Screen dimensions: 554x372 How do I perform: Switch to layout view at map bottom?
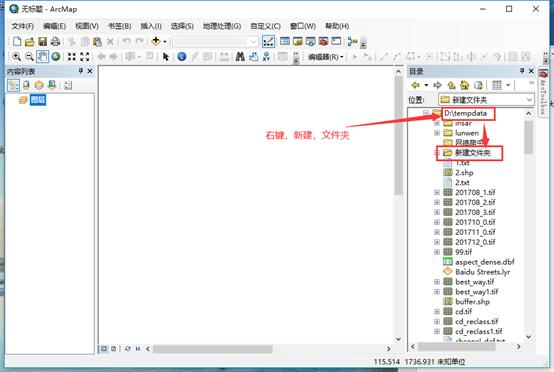113,349
